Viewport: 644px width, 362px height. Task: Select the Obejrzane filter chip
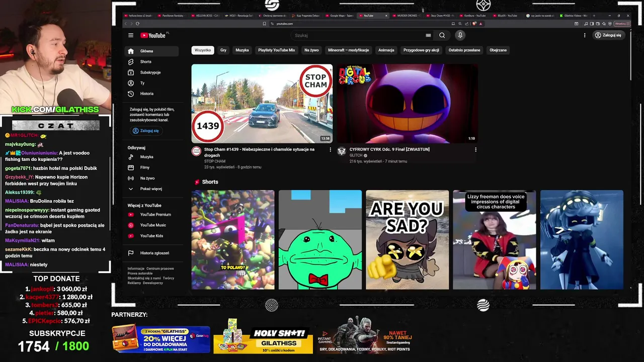pyautogui.click(x=498, y=50)
